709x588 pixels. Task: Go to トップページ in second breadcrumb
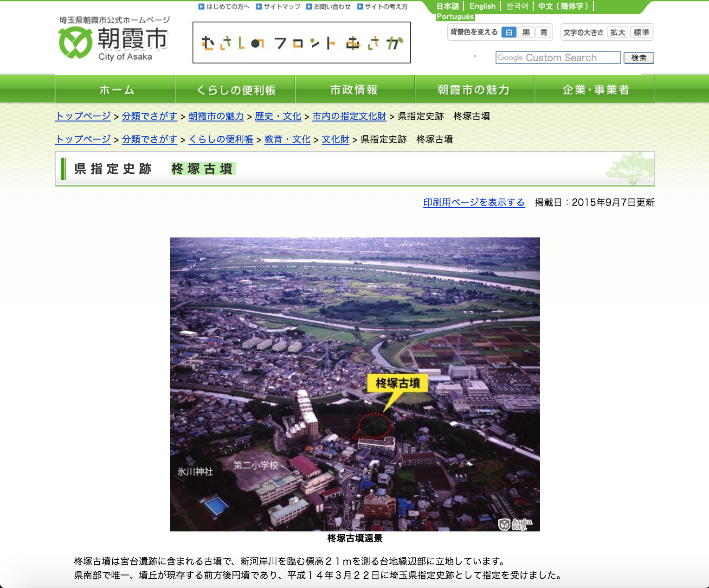83,139
